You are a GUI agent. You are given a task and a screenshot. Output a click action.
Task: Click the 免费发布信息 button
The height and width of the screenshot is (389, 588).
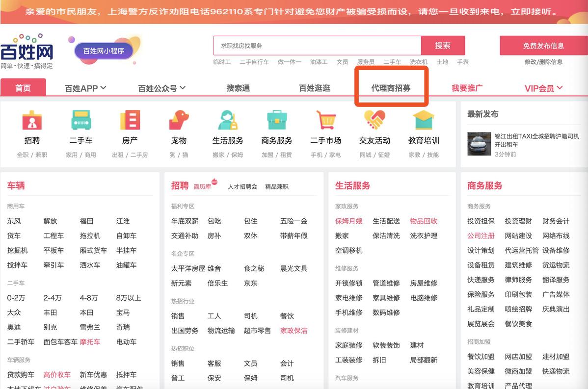click(543, 46)
